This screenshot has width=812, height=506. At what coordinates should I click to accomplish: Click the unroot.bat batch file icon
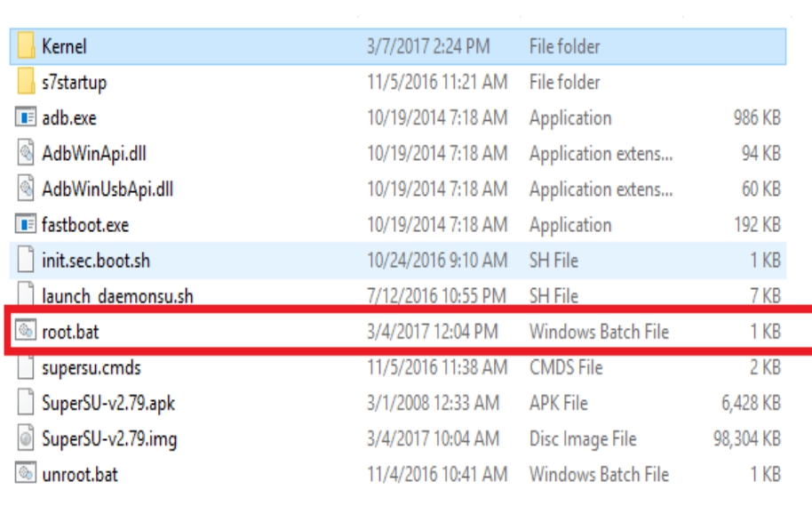point(26,474)
